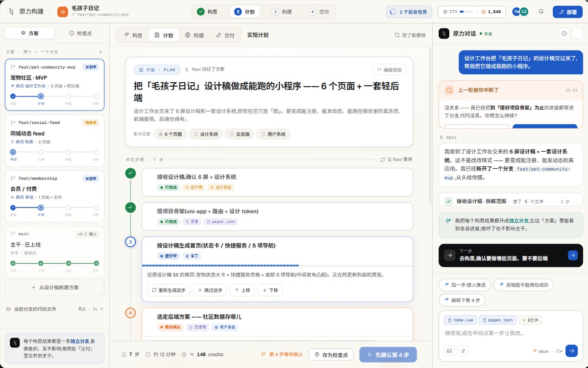Move step down with 下移
The width and height of the screenshot is (588, 368).
coord(270,290)
